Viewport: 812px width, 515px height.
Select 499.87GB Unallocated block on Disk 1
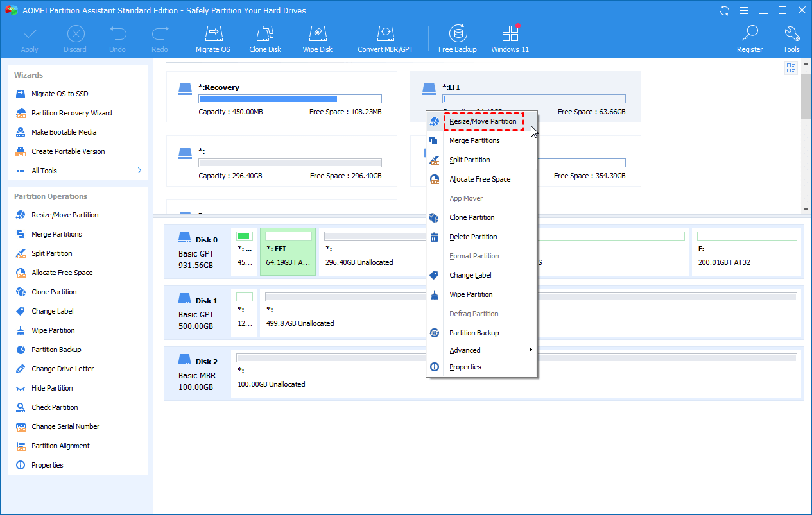click(531, 312)
